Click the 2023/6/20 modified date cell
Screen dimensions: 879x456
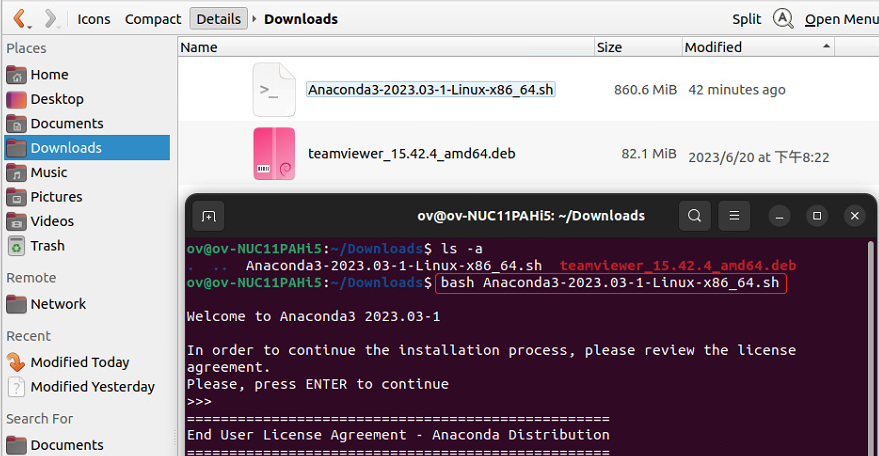pyautogui.click(x=758, y=157)
